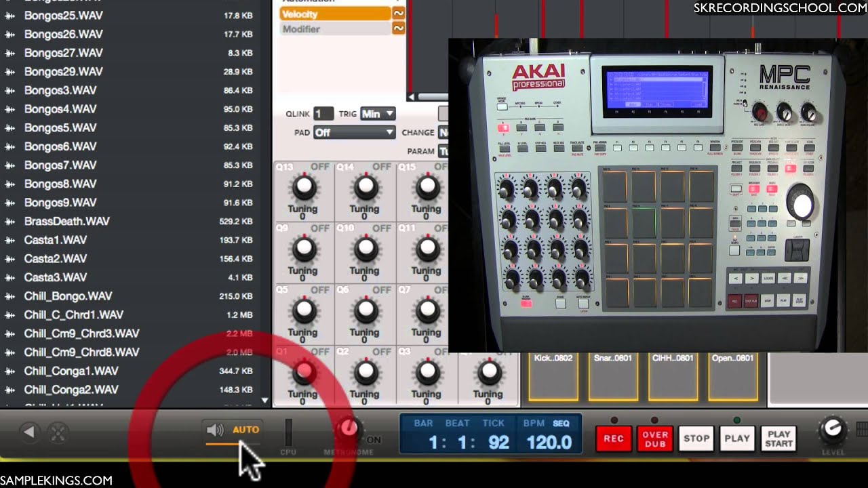Toggle the Q6 OFF state
Viewport: 868px width, 488px height.
pos(382,290)
